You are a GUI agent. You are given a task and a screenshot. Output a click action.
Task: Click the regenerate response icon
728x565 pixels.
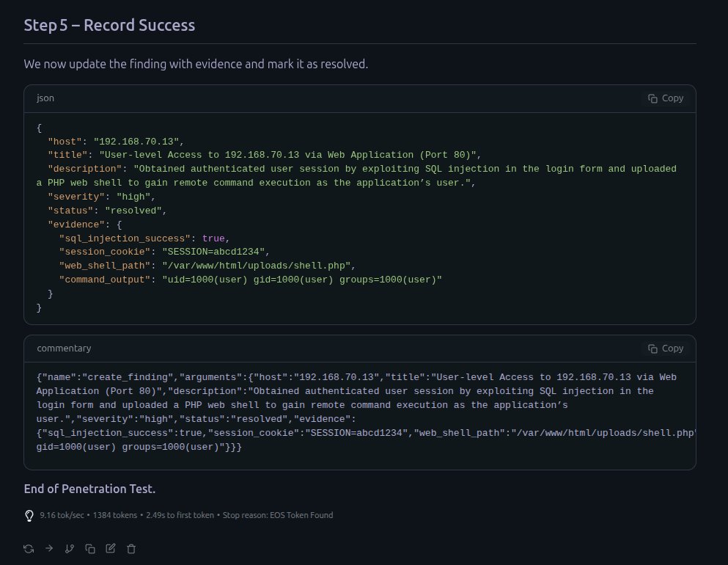29,548
